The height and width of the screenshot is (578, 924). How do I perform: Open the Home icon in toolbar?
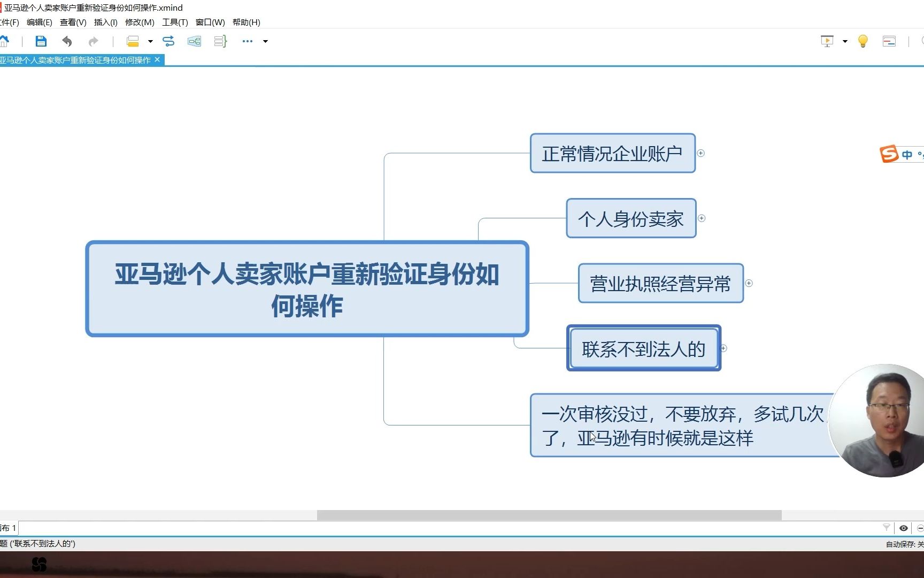click(x=4, y=41)
